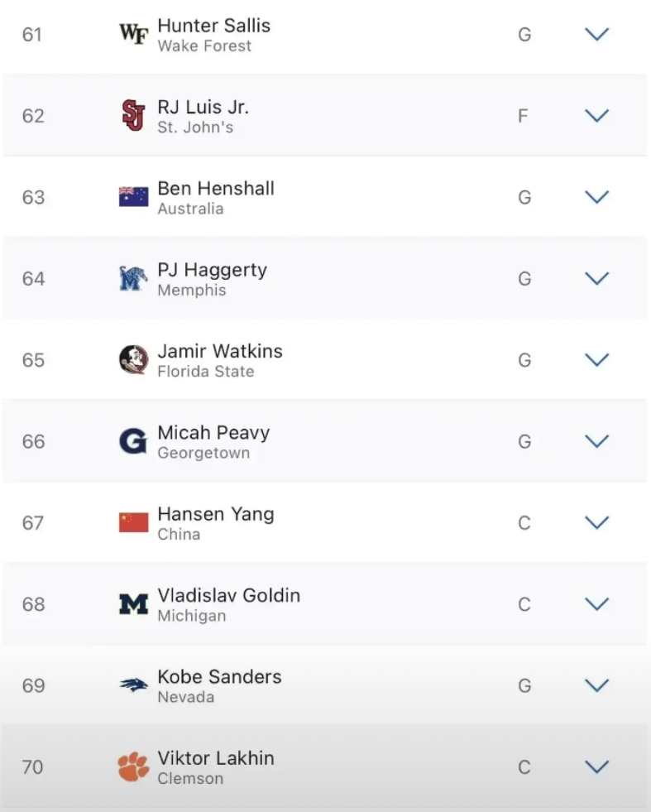Expand RJ Luis Jr. details chevron

tap(596, 116)
